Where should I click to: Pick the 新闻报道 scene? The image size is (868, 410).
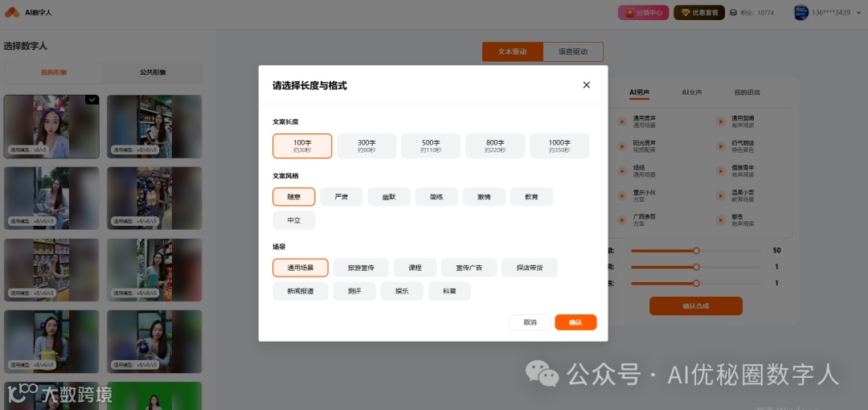301,291
